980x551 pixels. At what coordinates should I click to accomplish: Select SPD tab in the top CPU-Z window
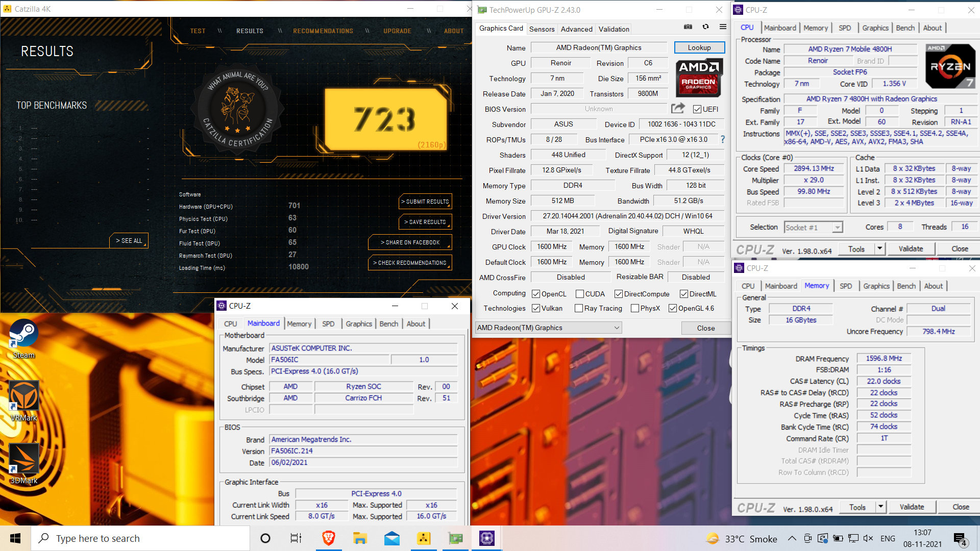point(845,28)
